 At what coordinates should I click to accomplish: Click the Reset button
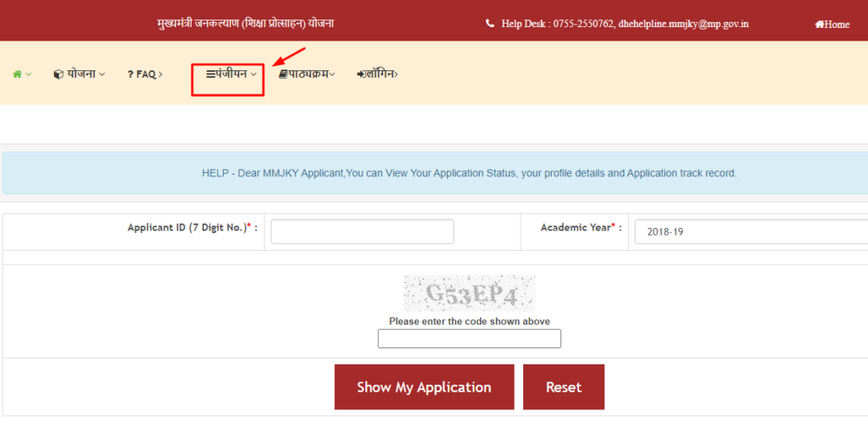pyautogui.click(x=564, y=387)
